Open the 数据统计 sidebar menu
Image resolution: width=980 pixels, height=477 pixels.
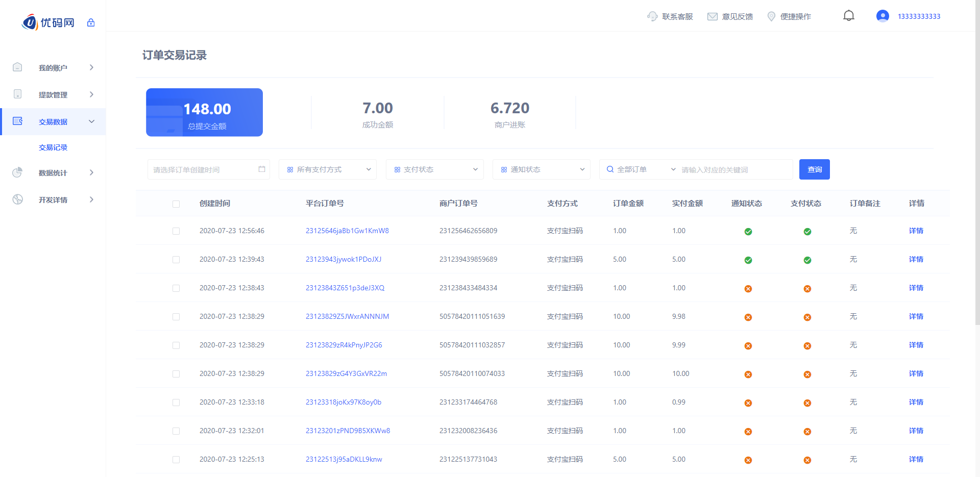pos(53,173)
